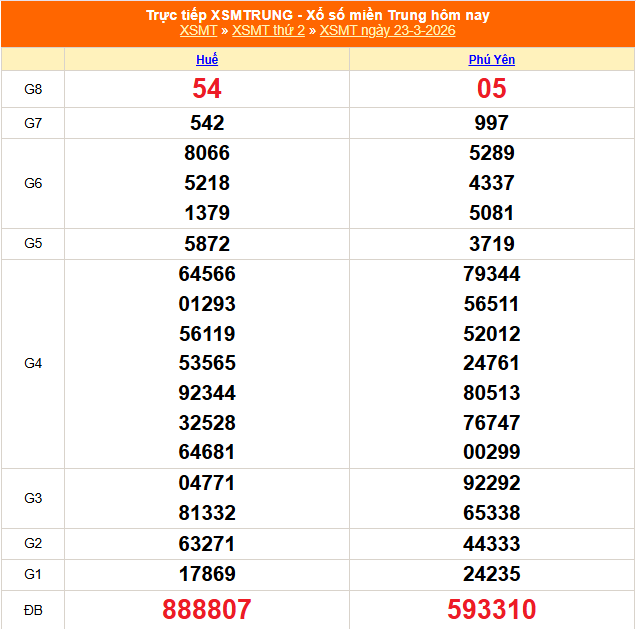Image resolution: width=636 pixels, height=629 pixels.
Task: Select the G7 number 997
Action: tap(492, 123)
